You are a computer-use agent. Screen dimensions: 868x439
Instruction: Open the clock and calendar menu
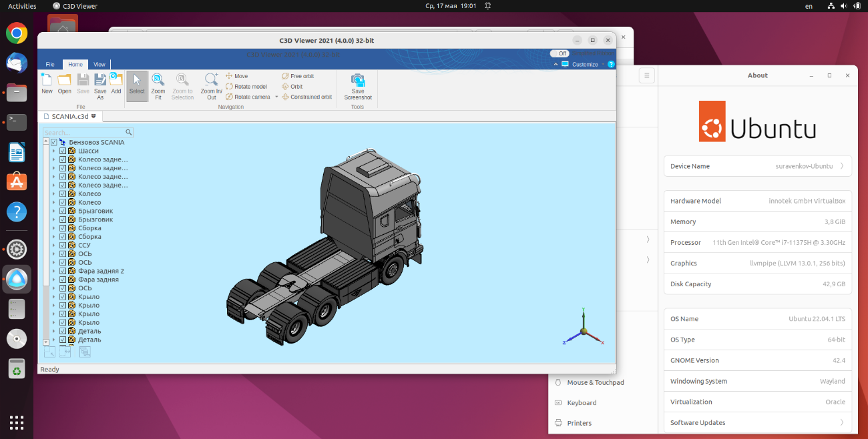(451, 6)
